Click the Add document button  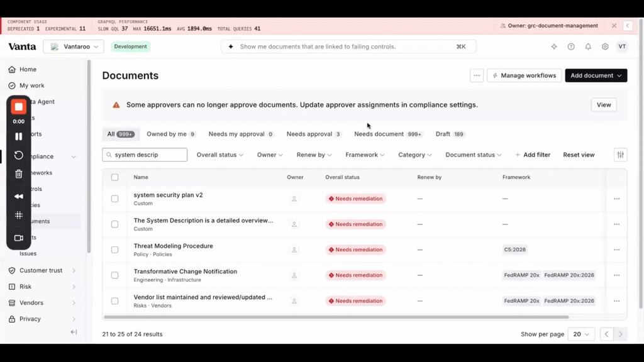596,75
